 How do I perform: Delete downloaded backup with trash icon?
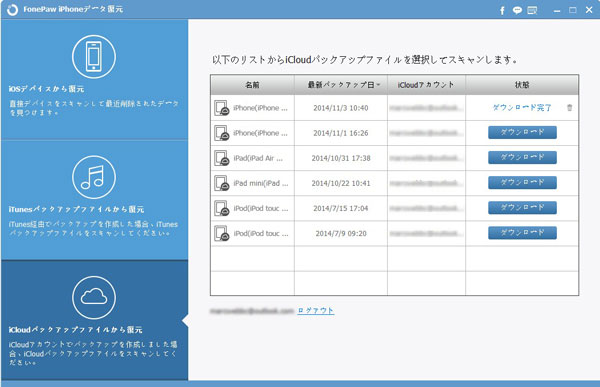coord(569,108)
